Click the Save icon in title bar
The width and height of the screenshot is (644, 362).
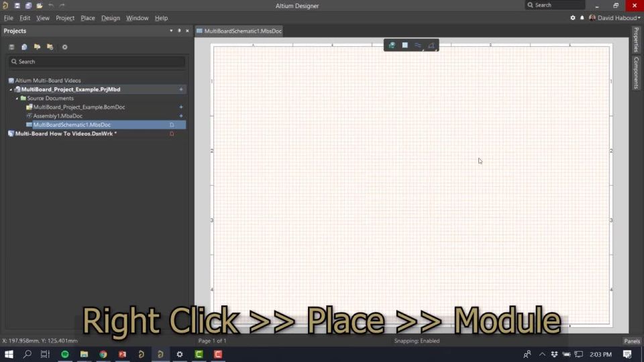coord(17,6)
